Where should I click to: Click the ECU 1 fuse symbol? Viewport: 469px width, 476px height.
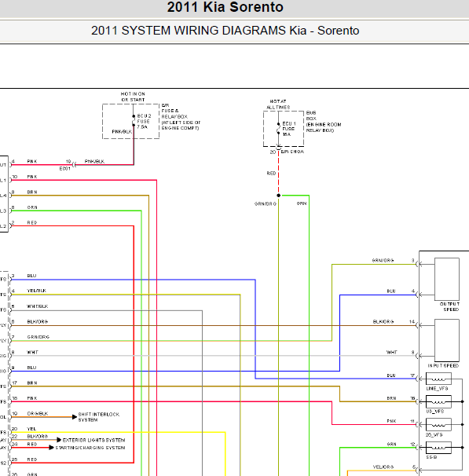(x=278, y=128)
